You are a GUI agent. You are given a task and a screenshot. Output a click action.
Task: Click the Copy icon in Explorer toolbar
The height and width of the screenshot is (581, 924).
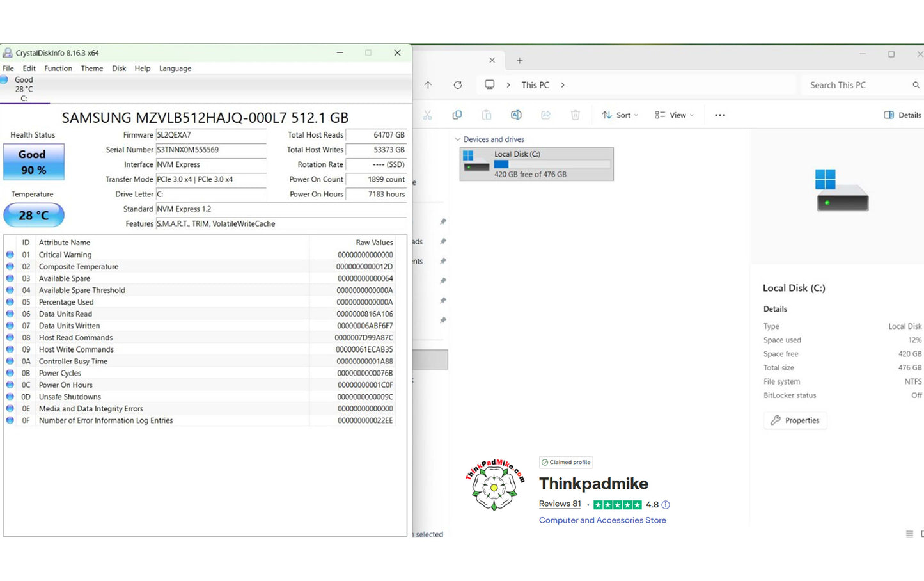coord(457,115)
